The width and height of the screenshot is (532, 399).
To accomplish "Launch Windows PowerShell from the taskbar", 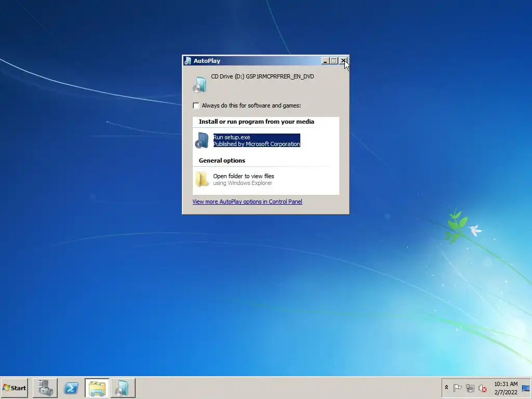I will pyautogui.click(x=71, y=388).
